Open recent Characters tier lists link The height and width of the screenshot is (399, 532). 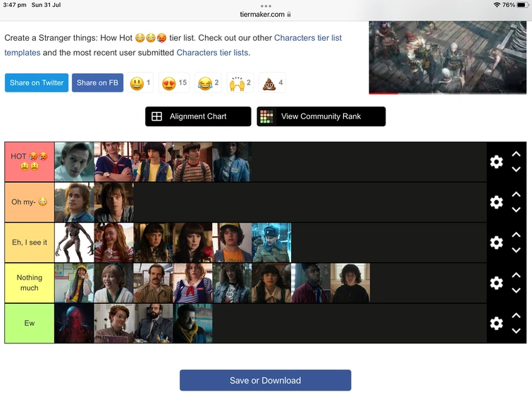[212, 53]
